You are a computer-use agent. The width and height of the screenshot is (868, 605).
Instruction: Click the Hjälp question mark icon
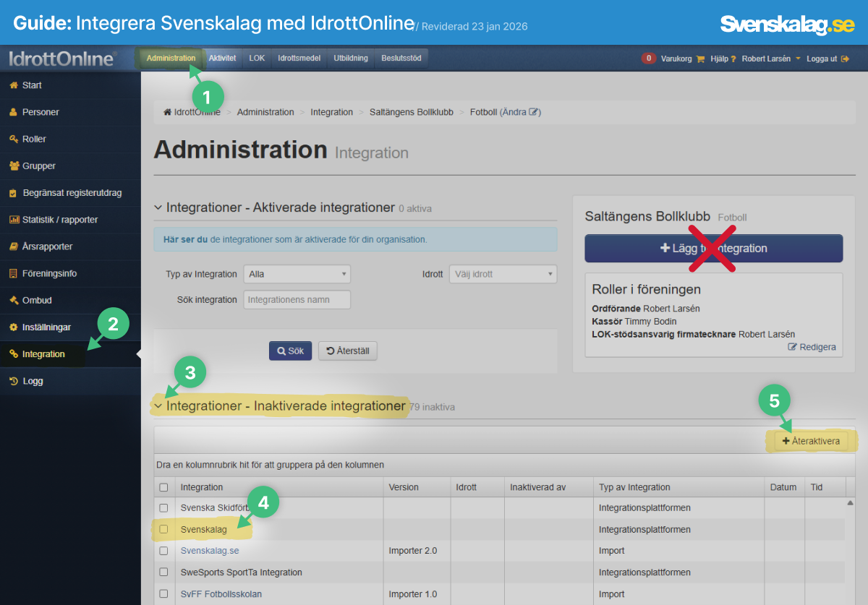733,59
